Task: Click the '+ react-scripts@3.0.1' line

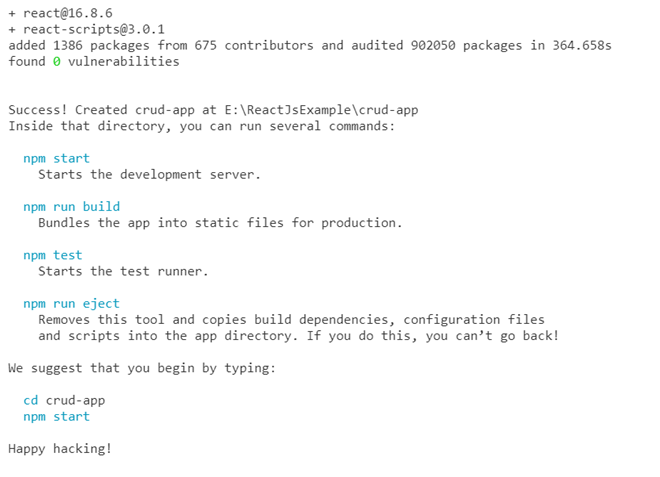Action: click(x=87, y=29)
